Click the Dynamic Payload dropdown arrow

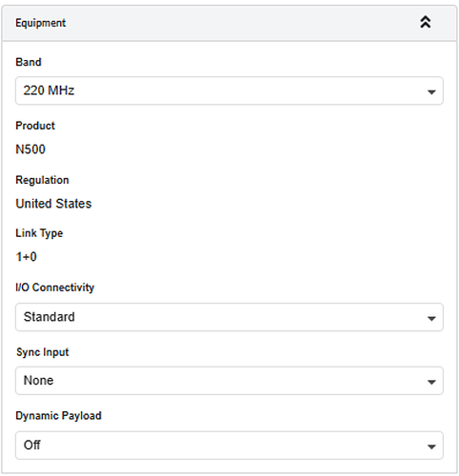coord(431,446)
